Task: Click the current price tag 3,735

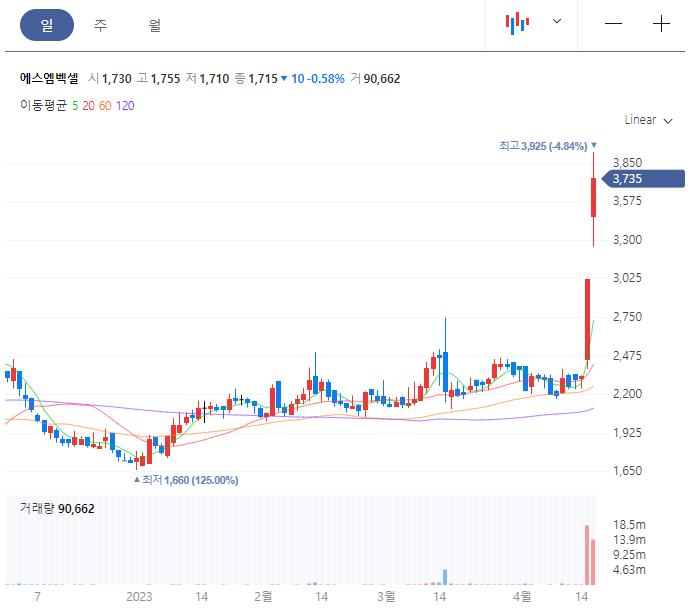Action: (x=643, y=179)
